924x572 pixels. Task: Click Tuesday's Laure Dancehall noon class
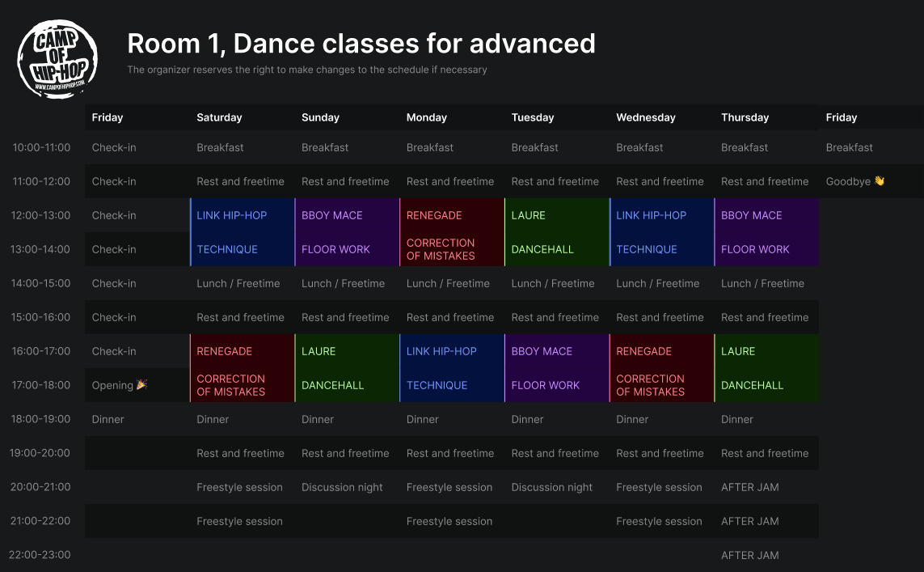tap(557, 232)
